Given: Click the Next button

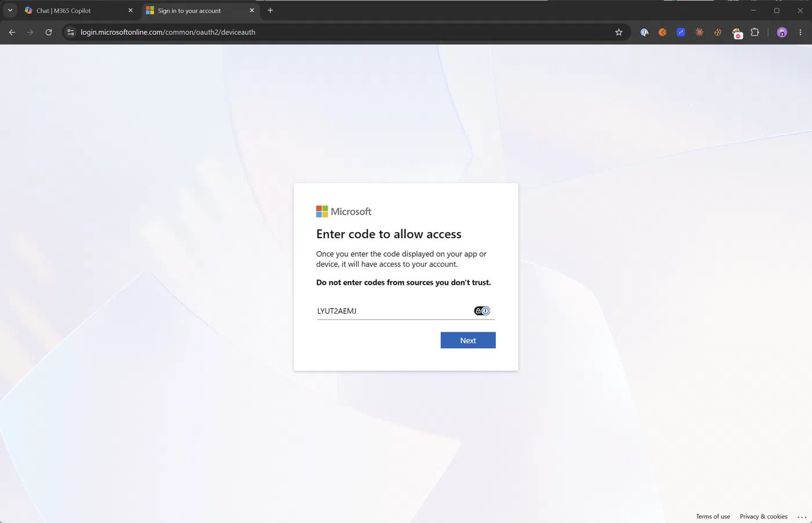Looking at the screenshot, I should pyautogui.click(x=468, y=340).
